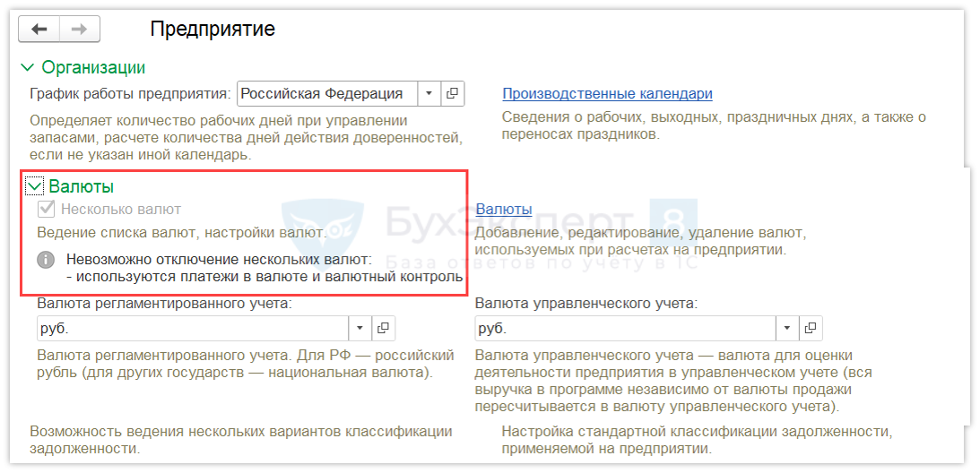Screen dimensions: 980x473
Task: Click the 'График работы предприятия:' label
Action: coord(131,94)
